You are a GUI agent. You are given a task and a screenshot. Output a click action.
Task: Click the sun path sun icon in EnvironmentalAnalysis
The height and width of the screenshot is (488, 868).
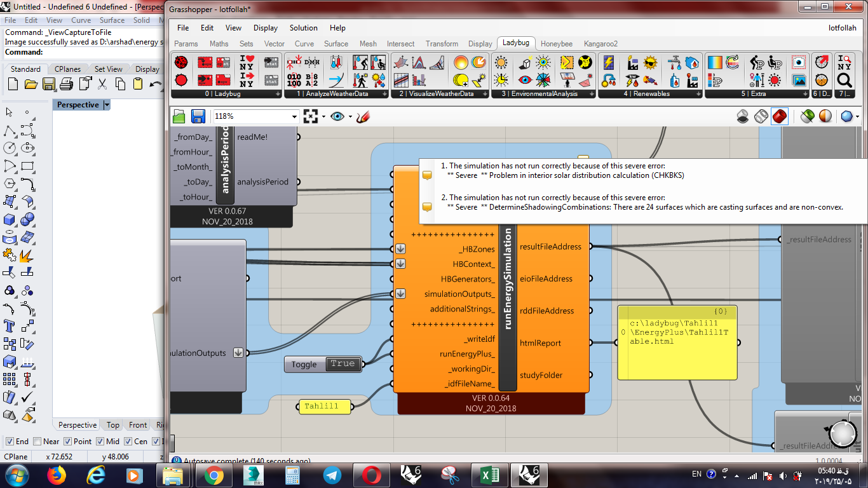point(501,63)
